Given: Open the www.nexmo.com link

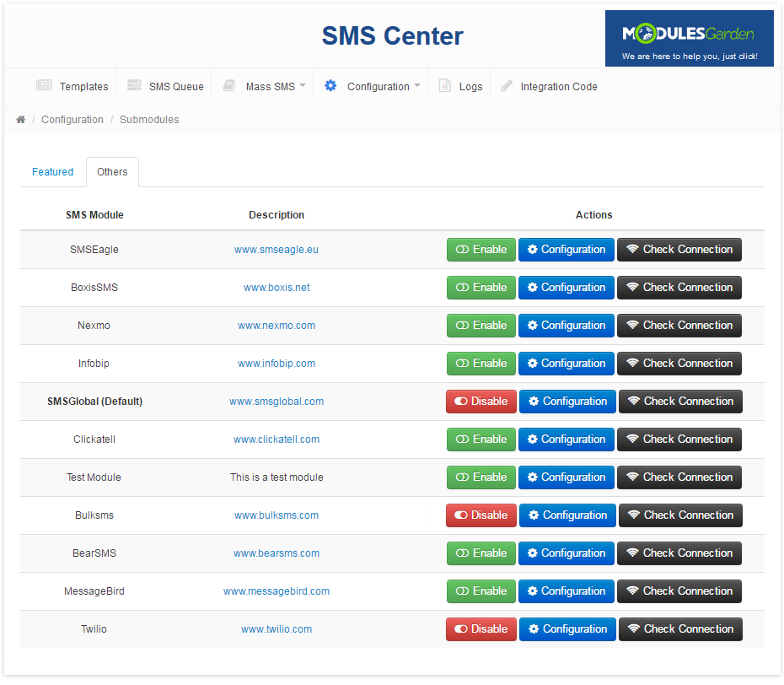Looking at the screenshot, I should (x=277, y=326).
